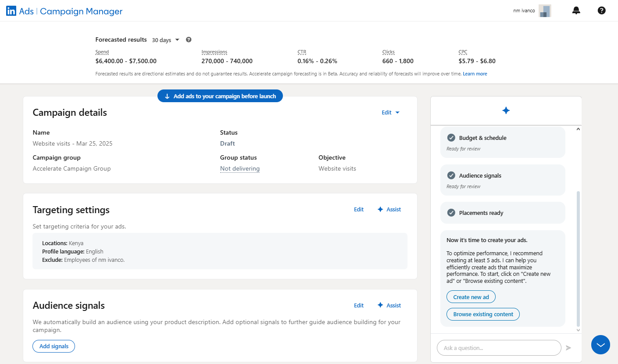Screen dimensions: 618x364
Task: Click the assistant panel scroll up arrow
Action: pyautogui.click(x=578, y=129)
